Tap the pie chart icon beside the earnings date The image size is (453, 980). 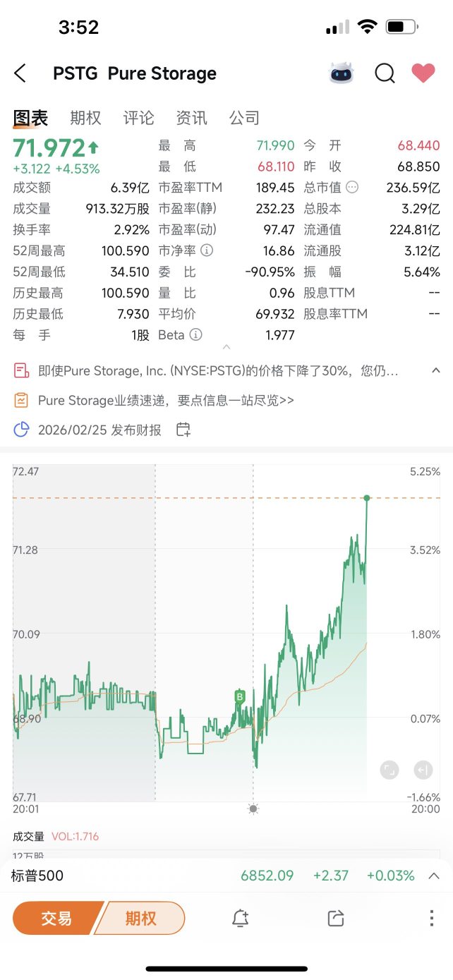pyautogui.click(x=22, y=430)
